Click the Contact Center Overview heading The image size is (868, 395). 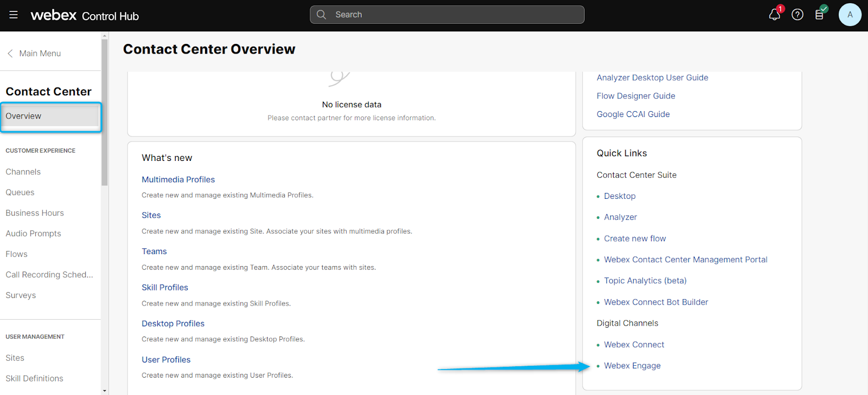coord(209,49)
